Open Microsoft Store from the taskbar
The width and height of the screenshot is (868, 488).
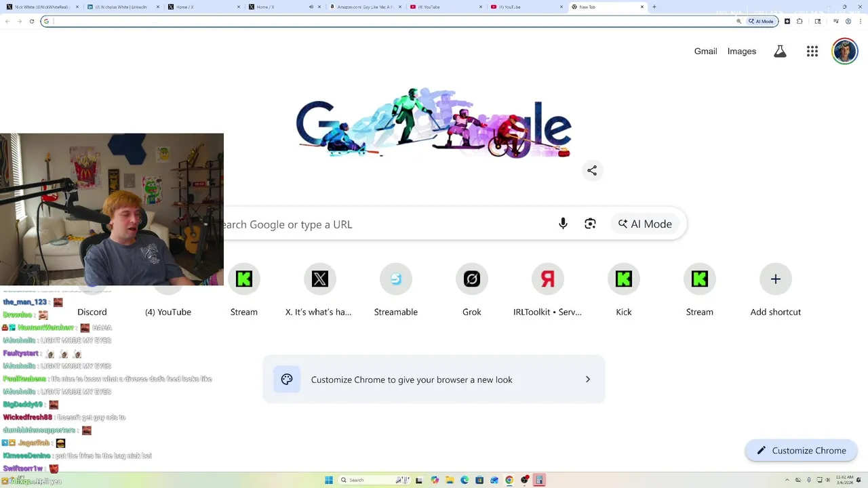click(x=479, y=480)
